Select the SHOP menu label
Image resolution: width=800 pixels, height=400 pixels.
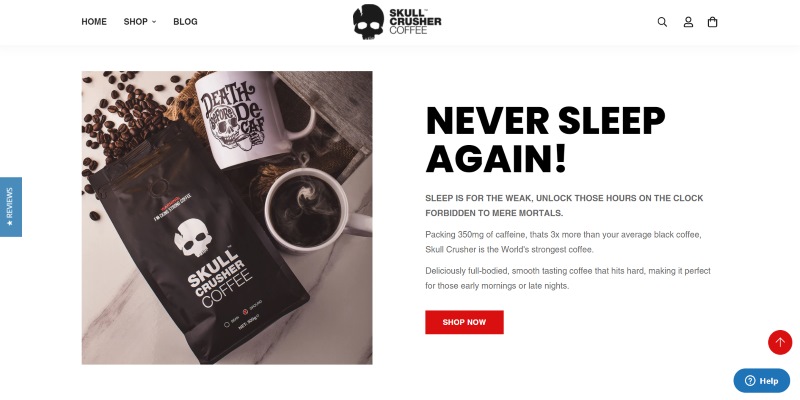135,22
